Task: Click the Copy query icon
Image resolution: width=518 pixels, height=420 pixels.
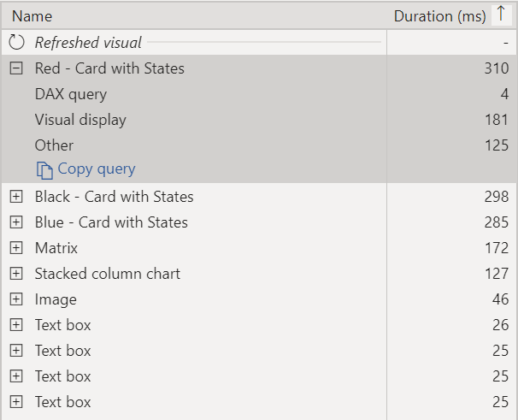Action: [x=44, y=170]
